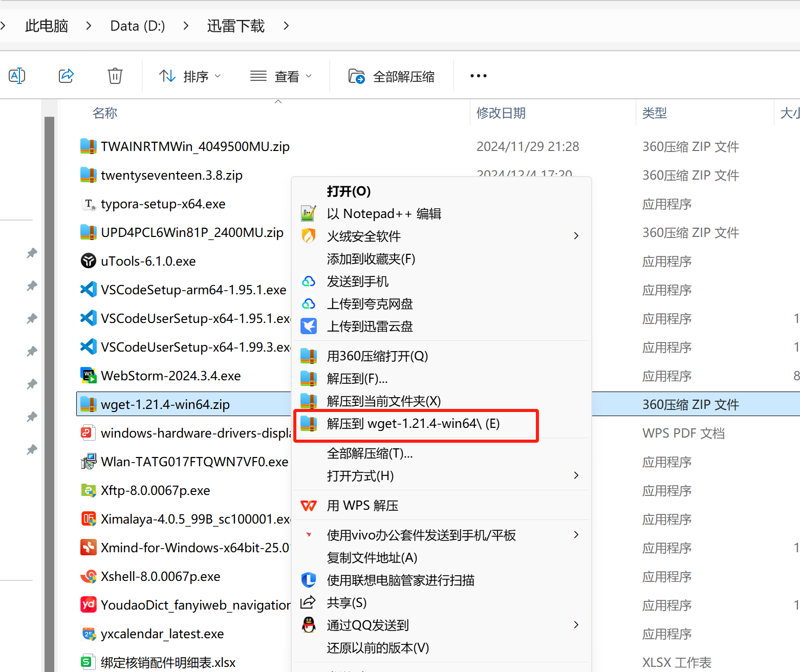
Task: Click the yxcalendar_latest.exe file icon
Action: click(x=89, y=634)
